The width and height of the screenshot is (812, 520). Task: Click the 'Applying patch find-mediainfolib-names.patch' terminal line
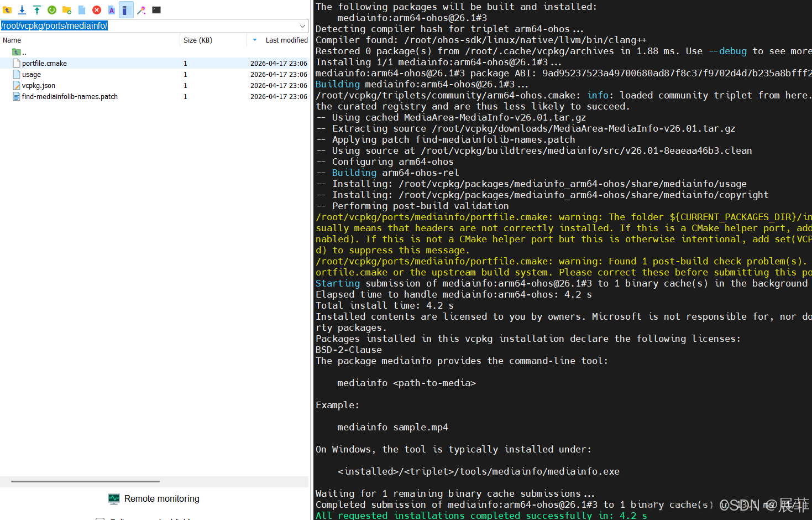[446, 139]
